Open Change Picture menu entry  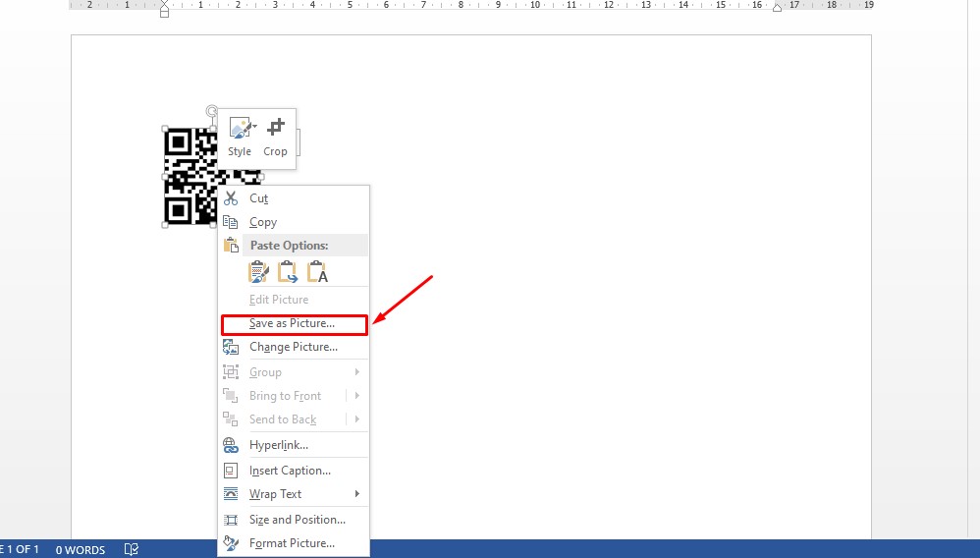(293, 347)
